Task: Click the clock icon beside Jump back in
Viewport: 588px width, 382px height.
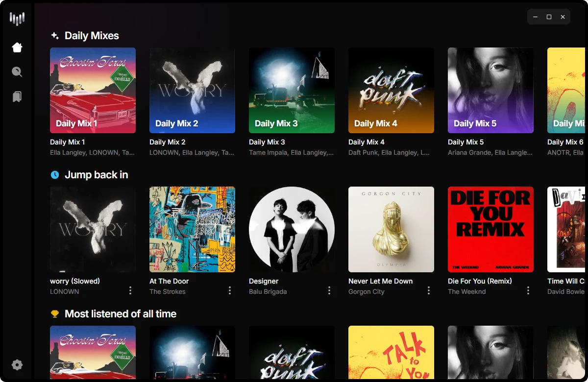Action: click(x=55, y=175)
